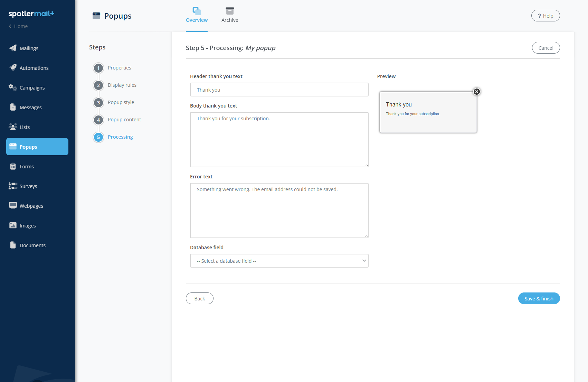Click the Overview tab icon

(x=197, y=11)
